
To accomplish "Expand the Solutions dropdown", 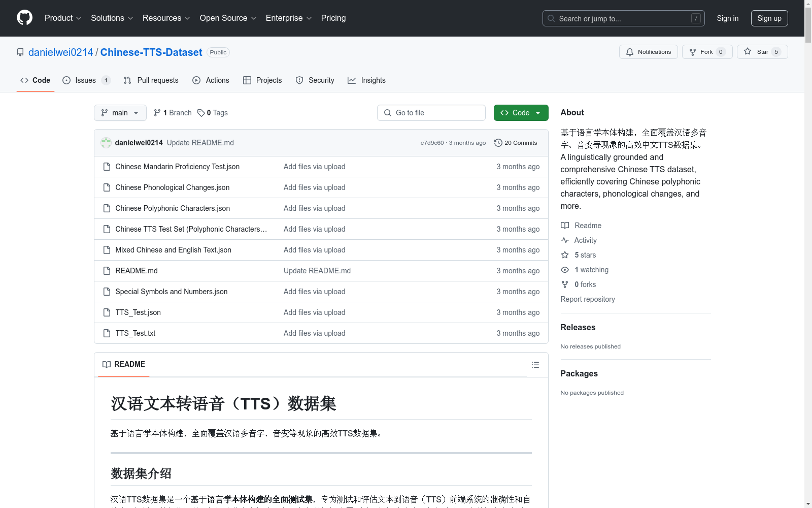I will pyautogui.click(x=112, y=18).
